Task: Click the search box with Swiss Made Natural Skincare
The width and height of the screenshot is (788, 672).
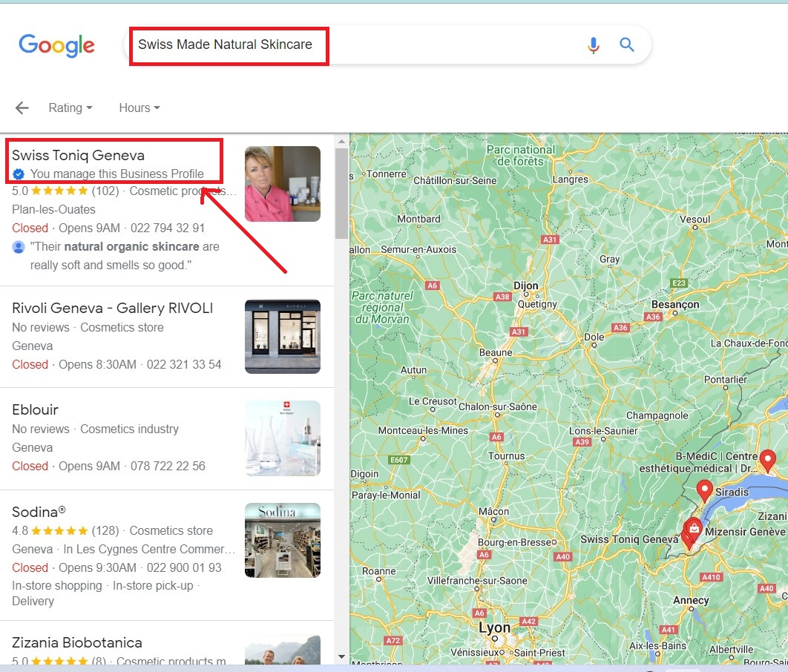Action: [387, 45]
